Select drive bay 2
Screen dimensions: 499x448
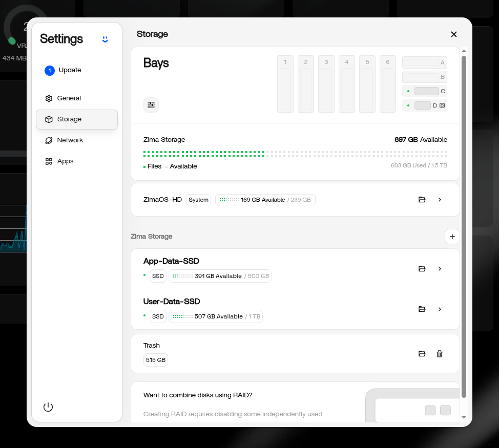tap(305, 84)
